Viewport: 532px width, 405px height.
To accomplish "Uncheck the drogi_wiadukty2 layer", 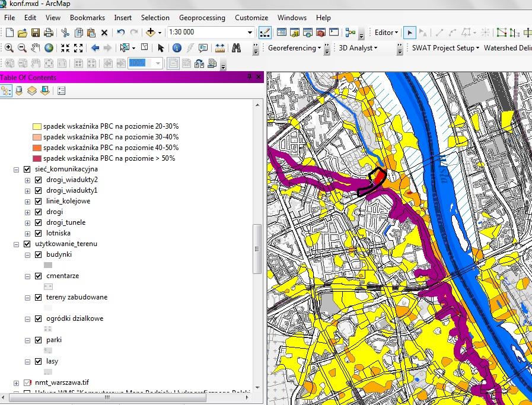I will pos(39,180).
